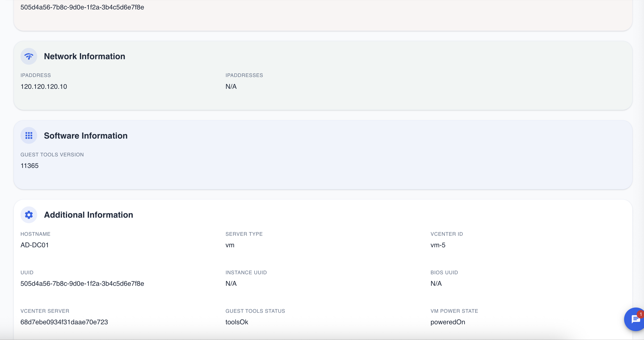The width and height of the screenshot is (644, 340).
Task: Click the chat notification badge
Action: tap(640, 314)
